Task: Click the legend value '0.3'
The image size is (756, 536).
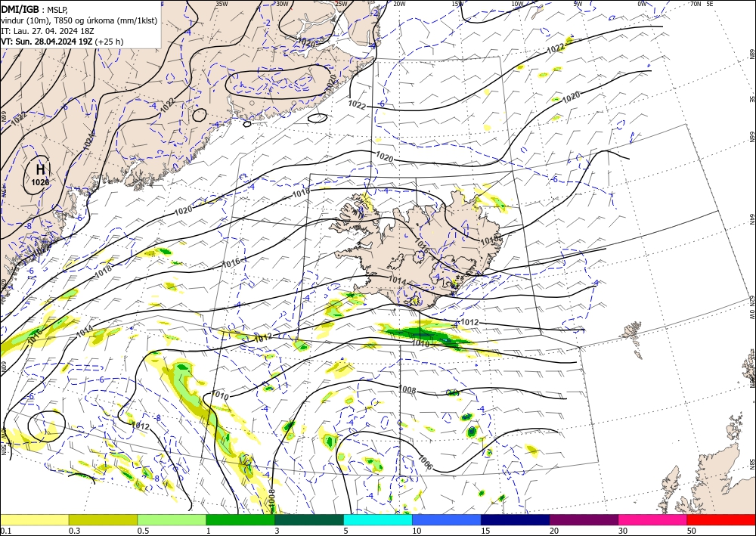Action: [74, 531]
